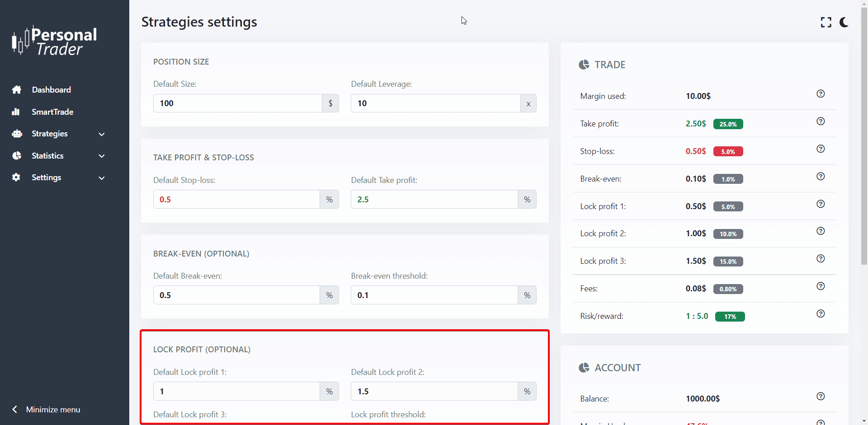Open the Break-even help tooltip icon
The height and width of the screenshot is (425, 868).
[821, 177]
